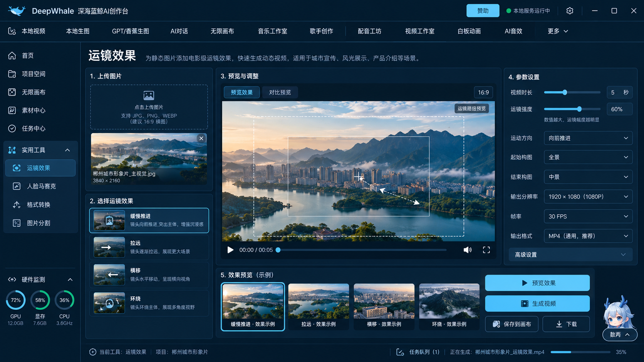Click the 下载 button

pyautogui.click(x=566, y=324)
